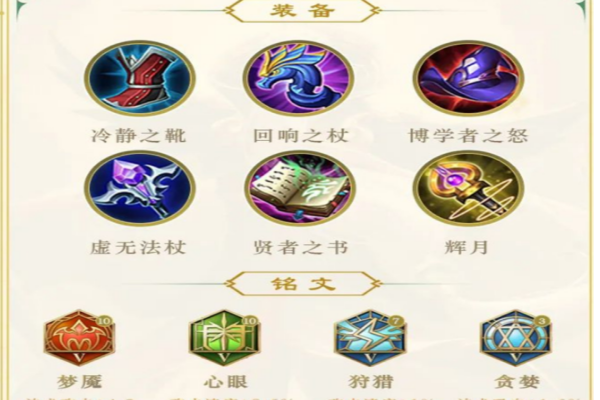
Task: Open the 博学者之怒 purple hat icon
Action: coord(468,78)
